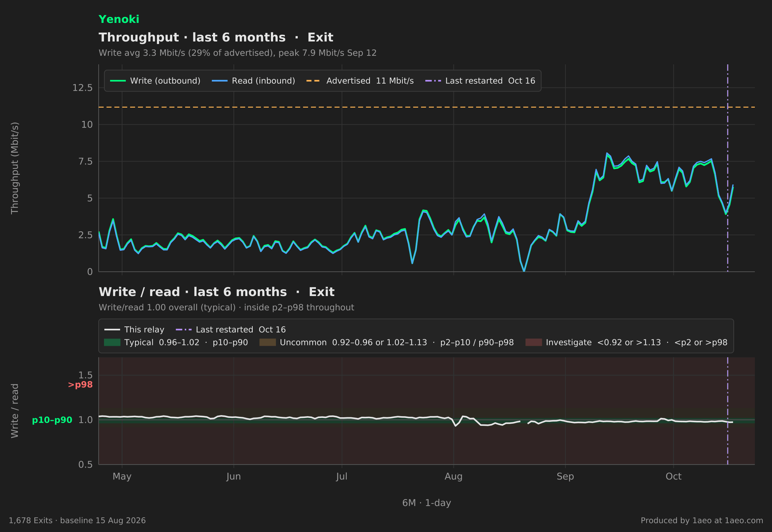Image resolution: width=772 pixels, height=532 pixels.
Task: Click the Write / read axis label
Action: point(15,411)
